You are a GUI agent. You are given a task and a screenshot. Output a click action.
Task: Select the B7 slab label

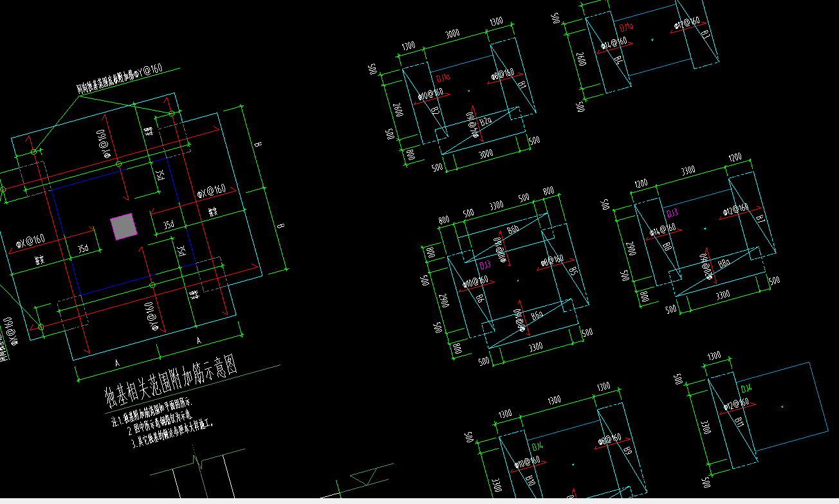point(761,219)
